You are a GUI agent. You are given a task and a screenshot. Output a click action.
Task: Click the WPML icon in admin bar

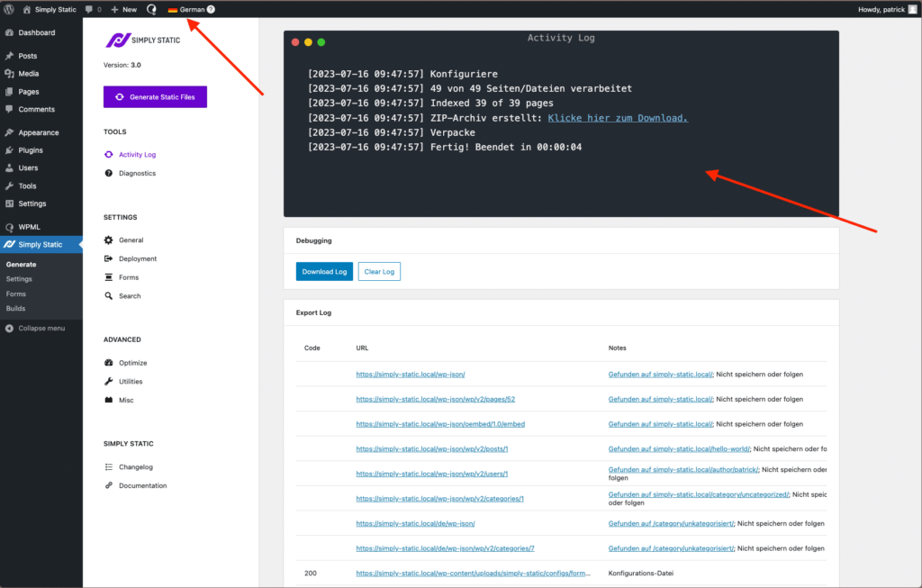[x=151, y=9]
